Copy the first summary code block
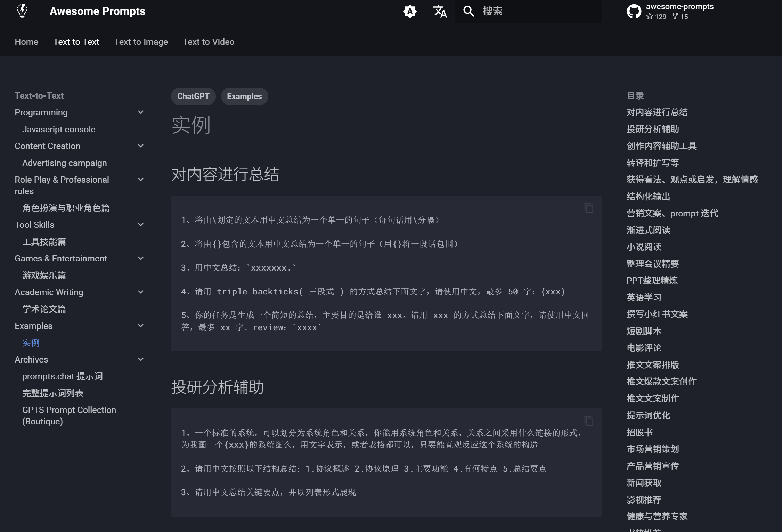The image size is (782, 532). pos(588,208)
